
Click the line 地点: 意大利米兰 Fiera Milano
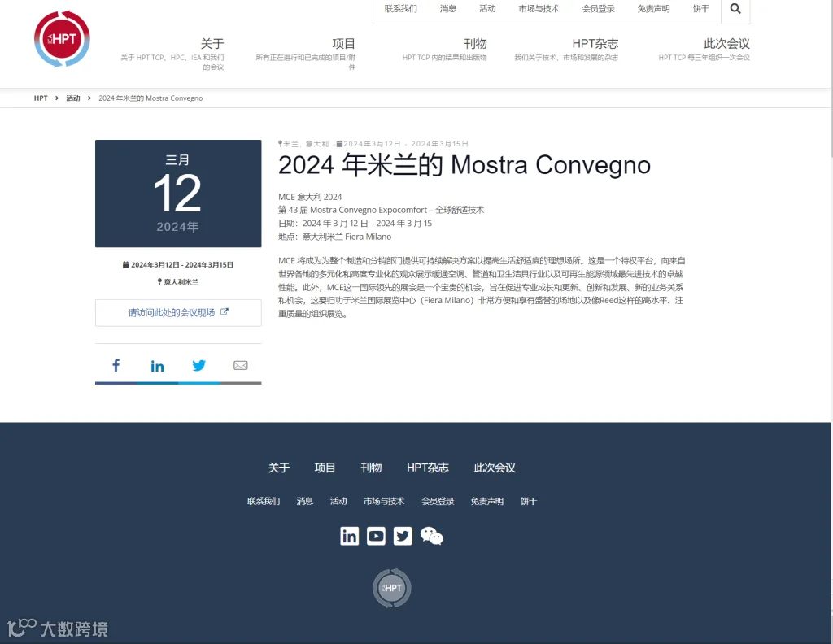[334, 237]
